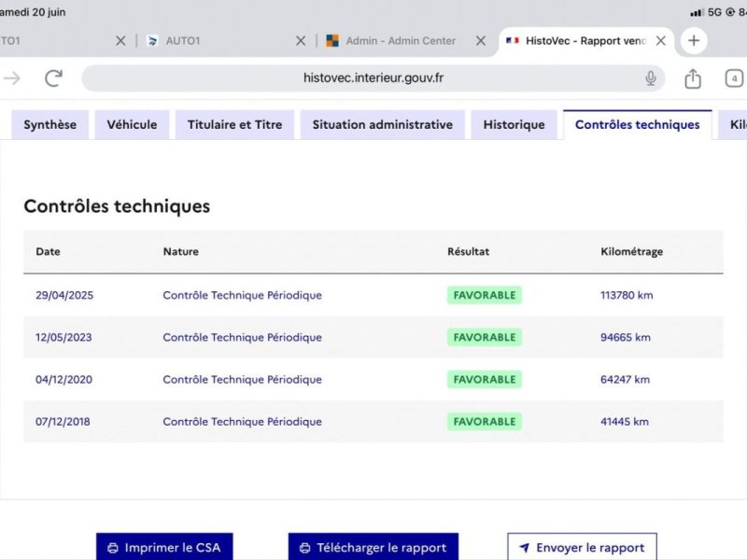This screenshot has height=560, width=747.
Task: Tap the microphone icon in address bar
Action: point(650,78)
